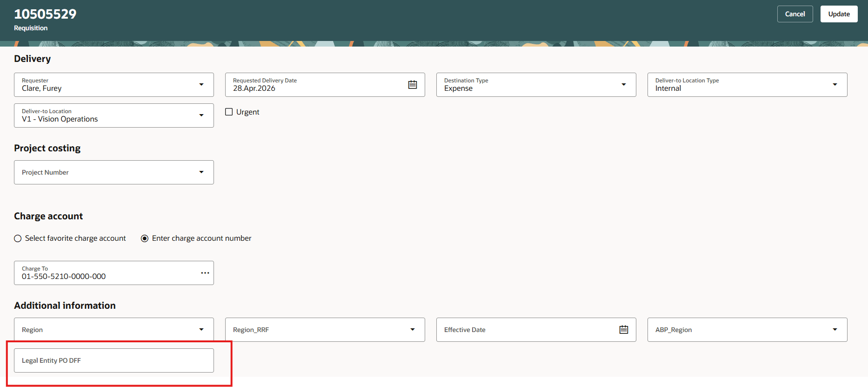Expand the Requester dropdown arrow
Screen dimensions: 868x387
(201, 85)
